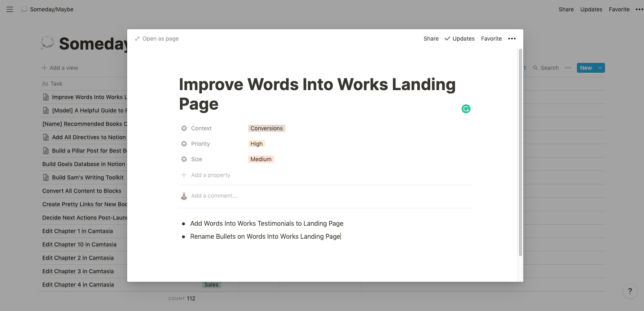Open the Edit Chapter 2 in Camtasia row
Screen dimensions: 644x311
(78, 258)
